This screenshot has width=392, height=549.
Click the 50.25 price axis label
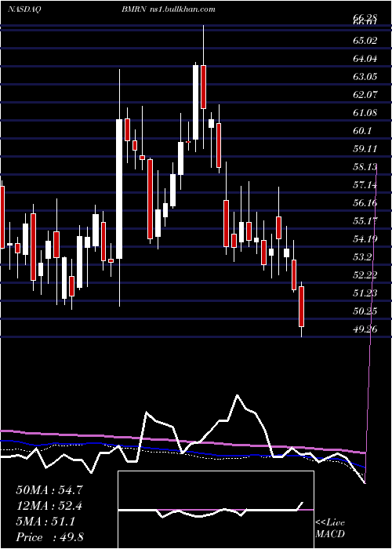point(365,311)
